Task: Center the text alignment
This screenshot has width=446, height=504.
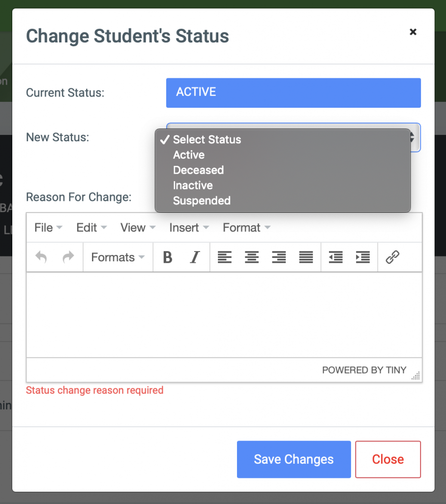Action: (252, 257)
